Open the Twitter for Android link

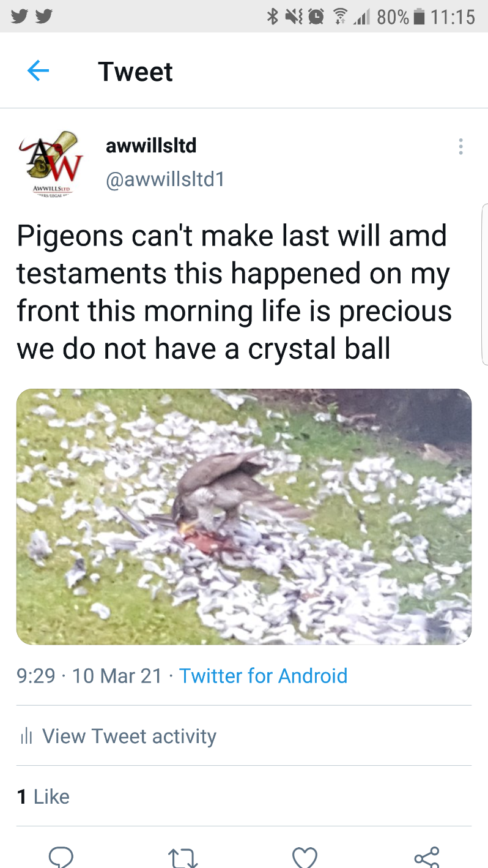[x=263, y=676]
